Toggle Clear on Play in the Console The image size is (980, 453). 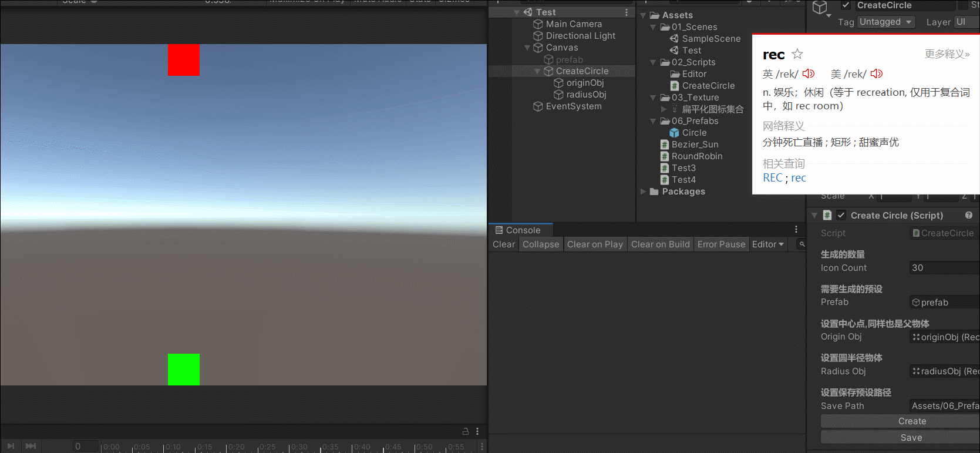[x=595, y=244]
